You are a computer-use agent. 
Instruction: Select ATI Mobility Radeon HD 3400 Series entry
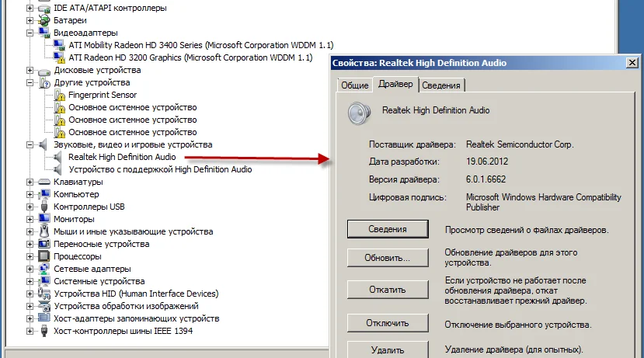201,45
